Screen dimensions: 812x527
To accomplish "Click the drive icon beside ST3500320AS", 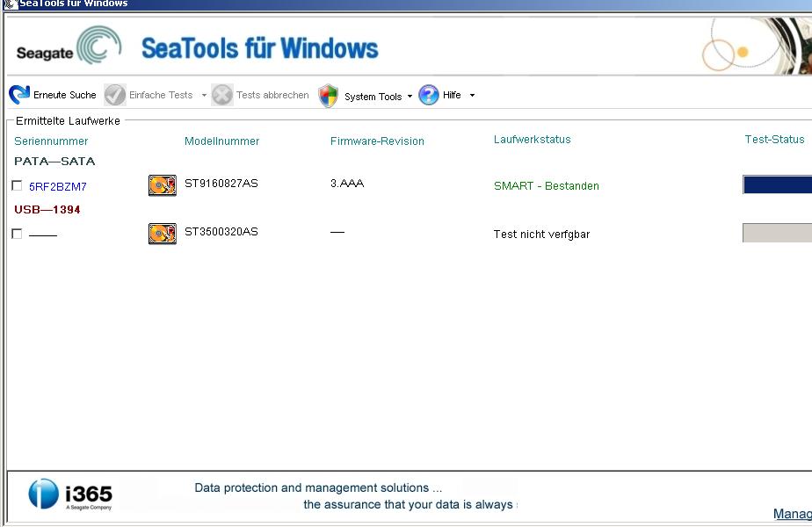I will (x=162, y=234).
